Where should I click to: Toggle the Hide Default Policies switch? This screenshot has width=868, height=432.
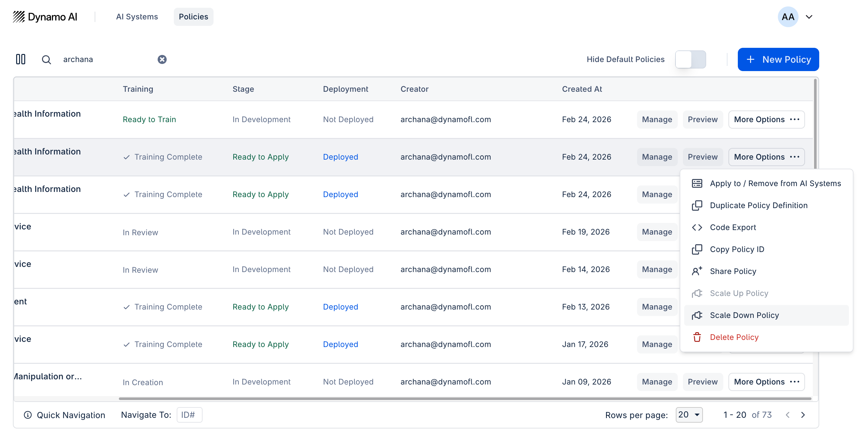pos(690,59)
